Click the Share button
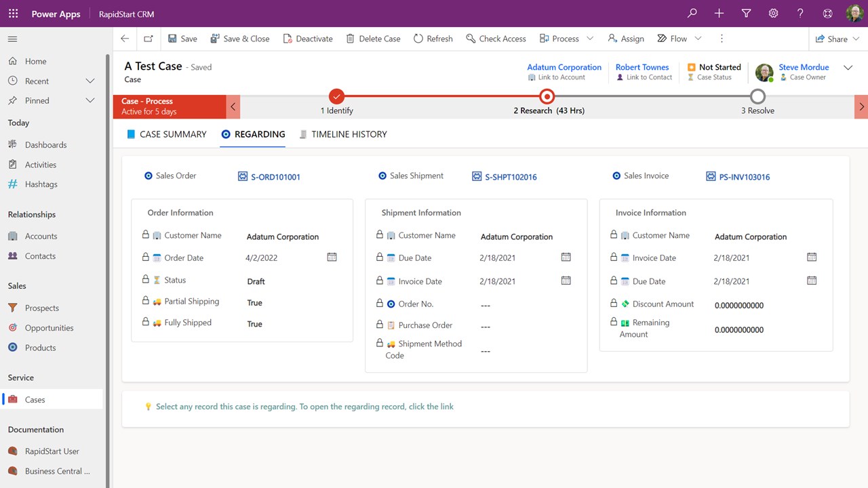 [831, 39]
